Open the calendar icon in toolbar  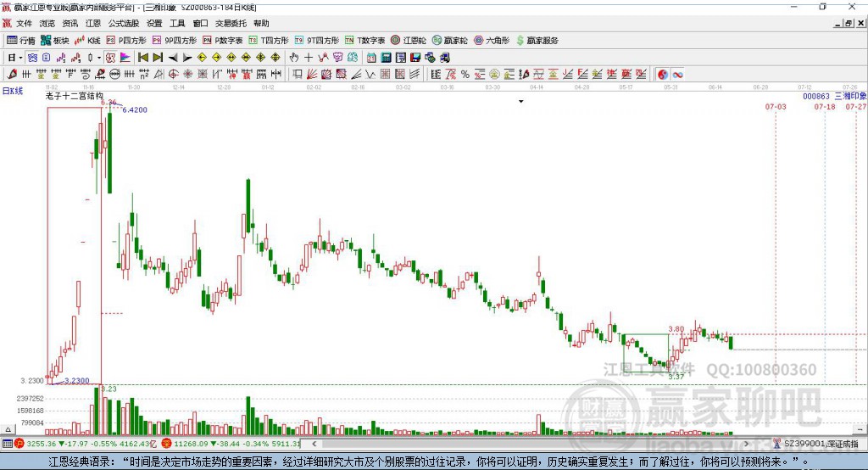tap(371, 57)
